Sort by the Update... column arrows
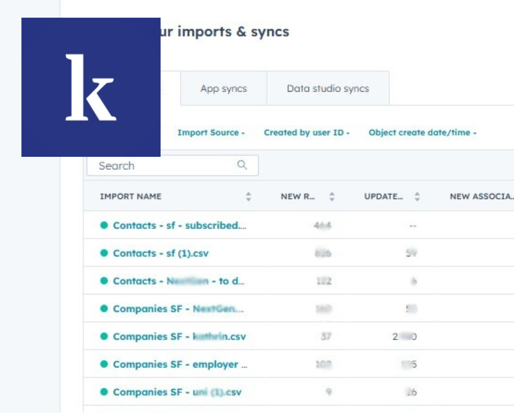This screenshot has height=420, width=514. [x=417, y=196]
